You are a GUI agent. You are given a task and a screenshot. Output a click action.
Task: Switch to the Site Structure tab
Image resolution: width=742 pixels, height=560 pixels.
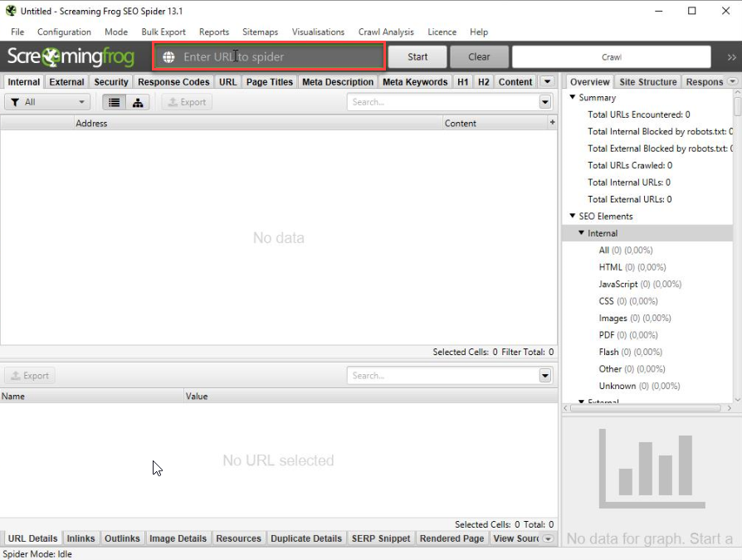648,82
